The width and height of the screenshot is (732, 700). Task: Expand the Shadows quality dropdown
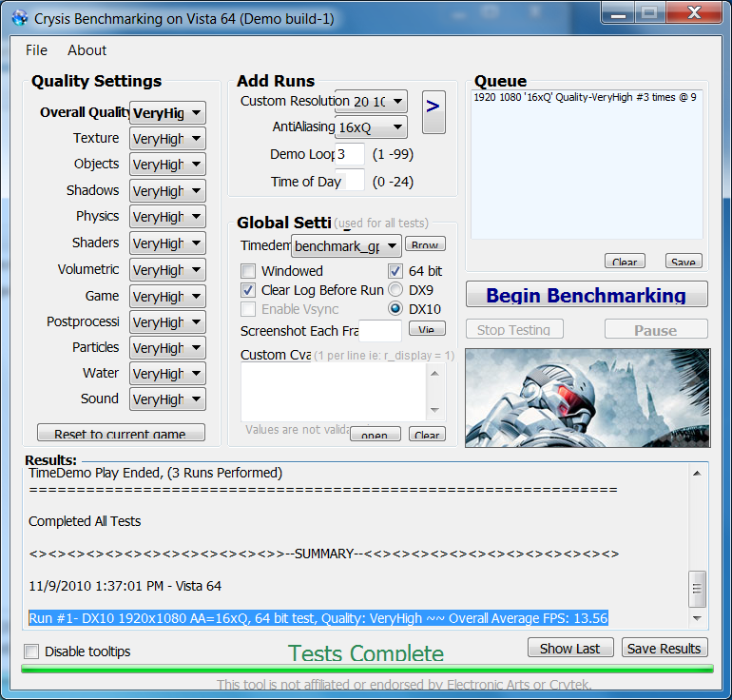tap(167, 191)
